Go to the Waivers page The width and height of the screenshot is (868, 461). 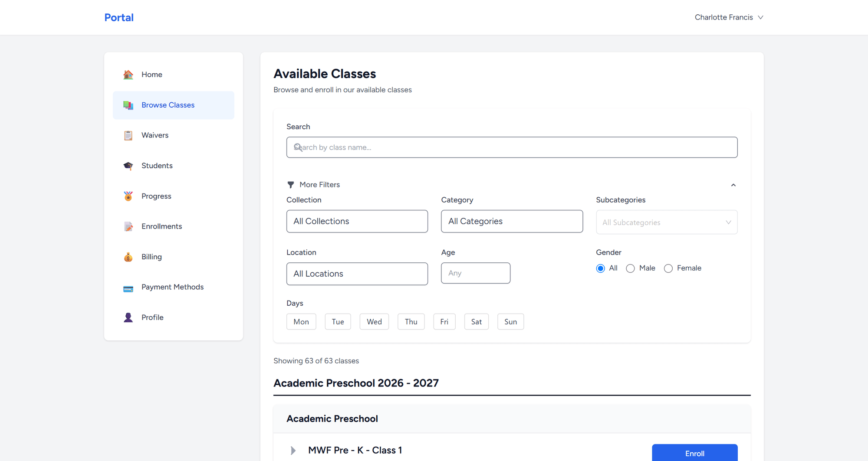174,135
